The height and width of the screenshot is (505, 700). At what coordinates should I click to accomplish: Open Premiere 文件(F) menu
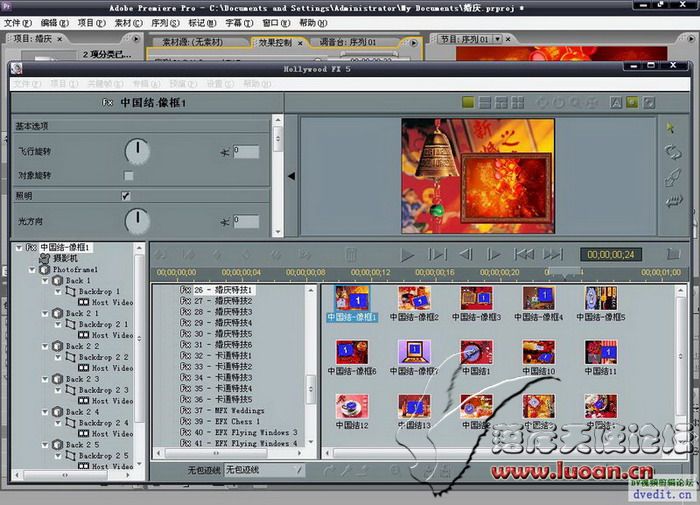pyautogui.click(x=18, y=23)
